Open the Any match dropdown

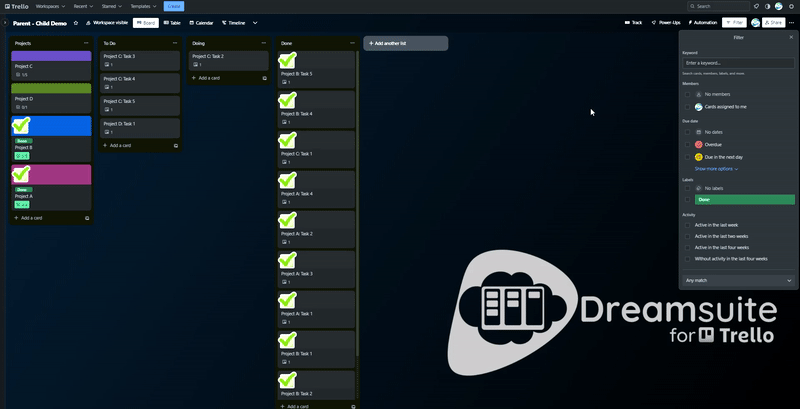click(x=738, y=280)
